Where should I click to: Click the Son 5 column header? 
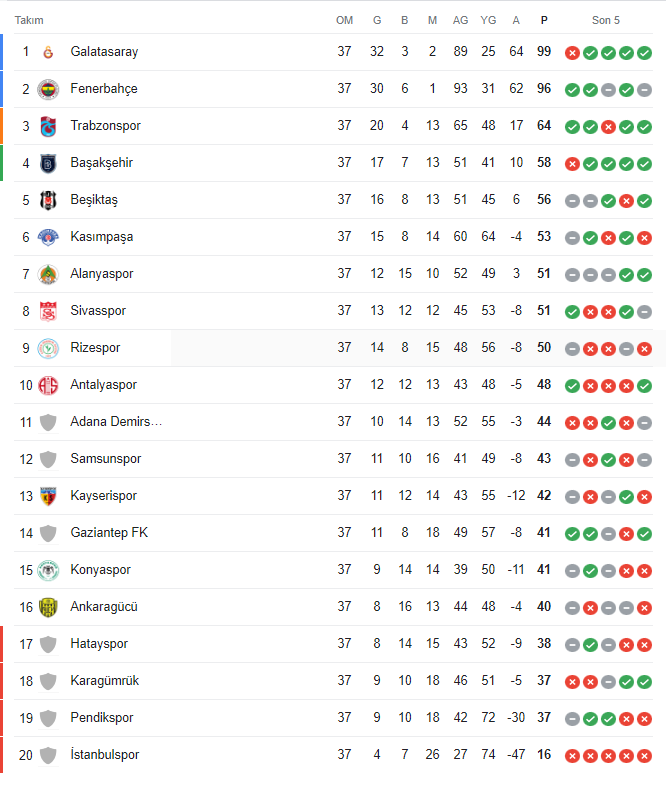(606, 20)
